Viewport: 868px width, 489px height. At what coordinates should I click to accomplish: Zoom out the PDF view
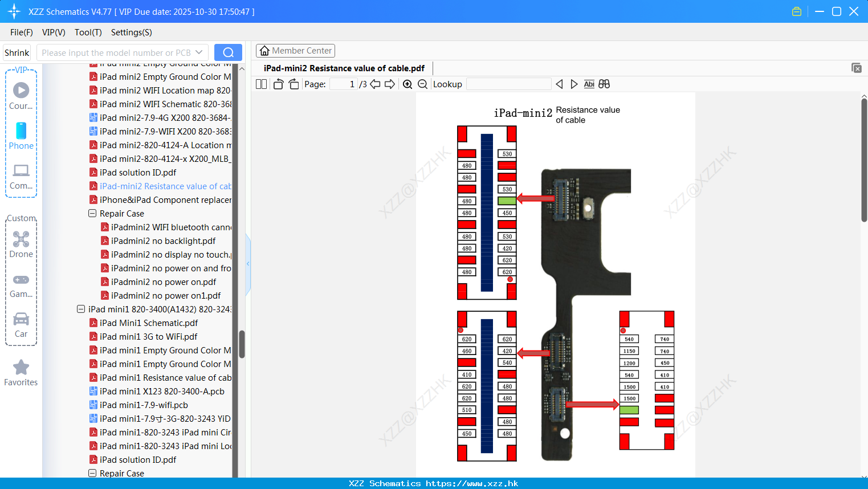(422, 84)
